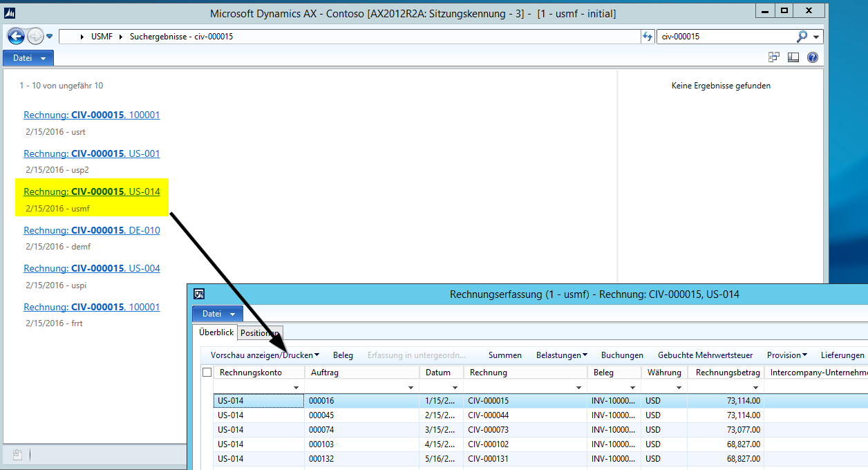Image resolution: width=868 pixels, height=470 pixels.
Task: Click the Summen button in the toolbar
Action: click(504, 355)
